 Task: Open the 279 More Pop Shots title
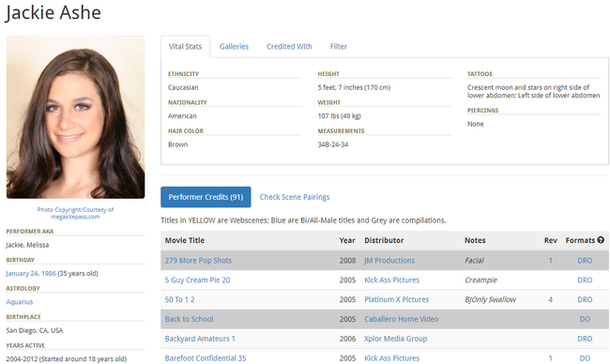click(198, 260)
